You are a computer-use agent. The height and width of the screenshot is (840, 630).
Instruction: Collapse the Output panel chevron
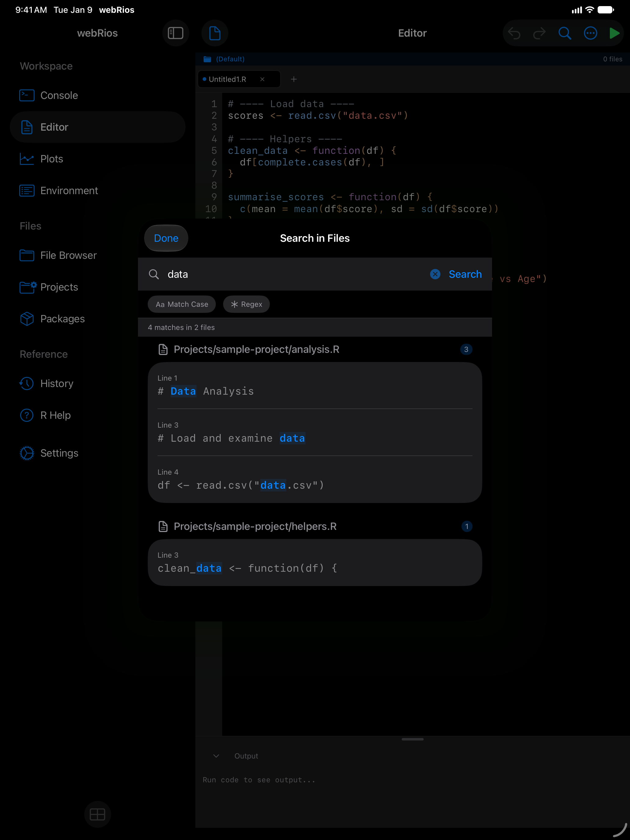coord(216,756)
